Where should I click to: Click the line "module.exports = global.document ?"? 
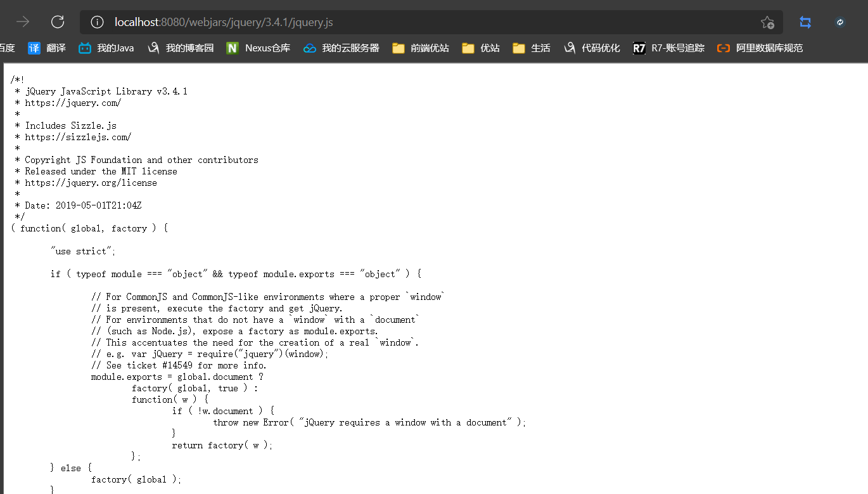tap(177, 377)
